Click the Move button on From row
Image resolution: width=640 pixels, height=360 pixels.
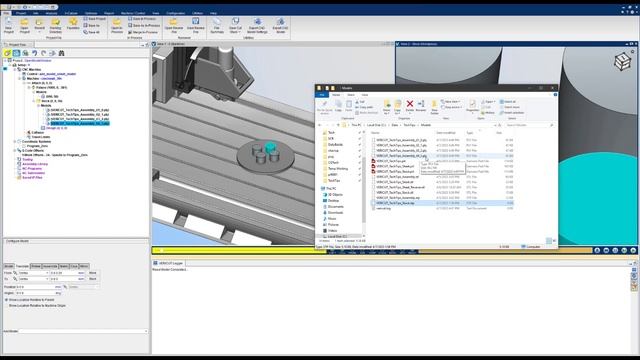93,273
